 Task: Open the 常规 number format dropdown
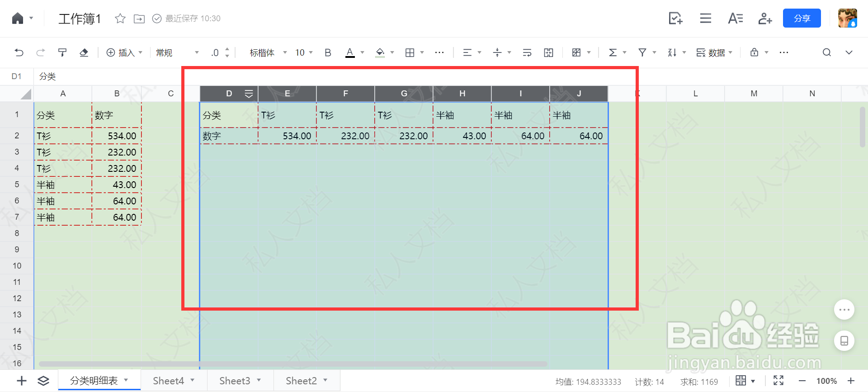pyautogui.click(x=177, y=52)
